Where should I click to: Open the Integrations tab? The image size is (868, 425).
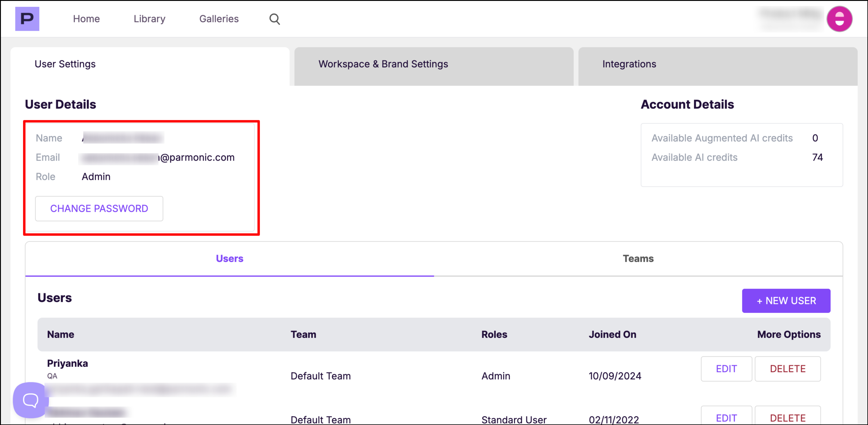click(629, 64)
